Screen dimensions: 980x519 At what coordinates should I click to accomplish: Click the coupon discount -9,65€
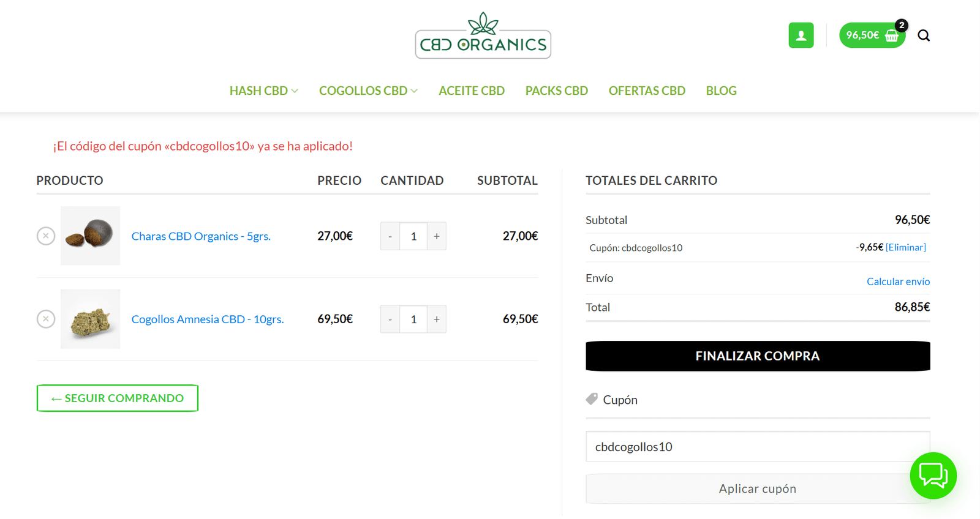point(869,247)
